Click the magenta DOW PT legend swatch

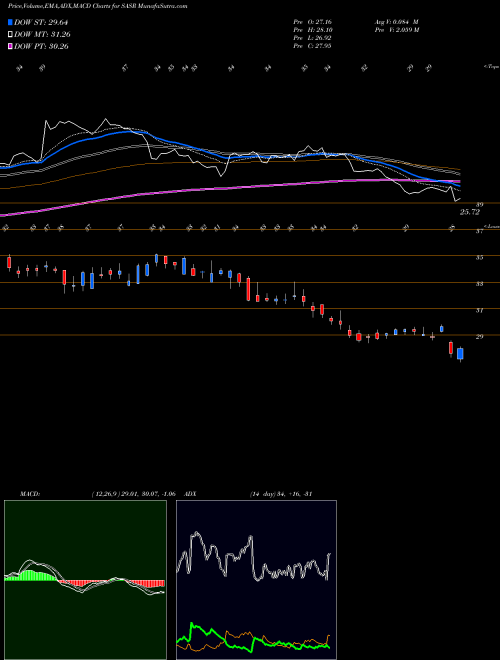pos(10,46)
